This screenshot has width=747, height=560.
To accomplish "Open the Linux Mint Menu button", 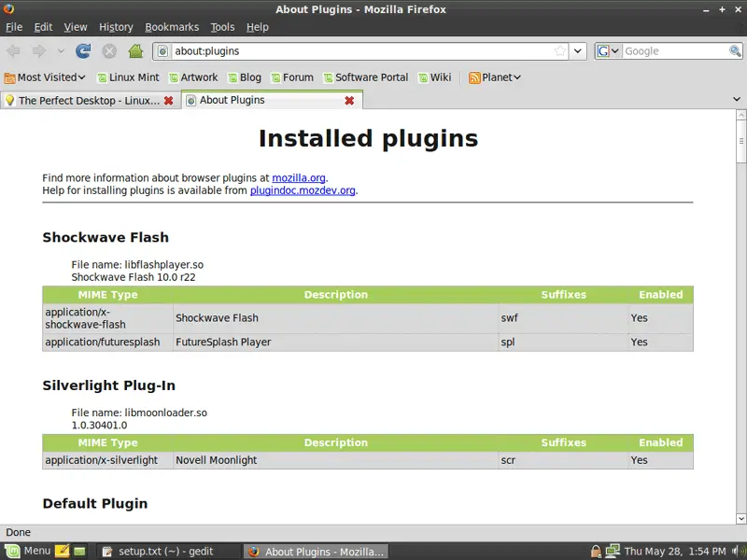I will (x=27, y=551).
